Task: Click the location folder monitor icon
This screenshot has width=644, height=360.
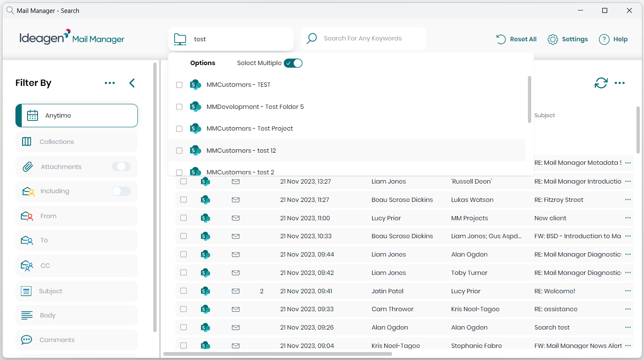Action: pyautogui.click(x=180, y=39)
